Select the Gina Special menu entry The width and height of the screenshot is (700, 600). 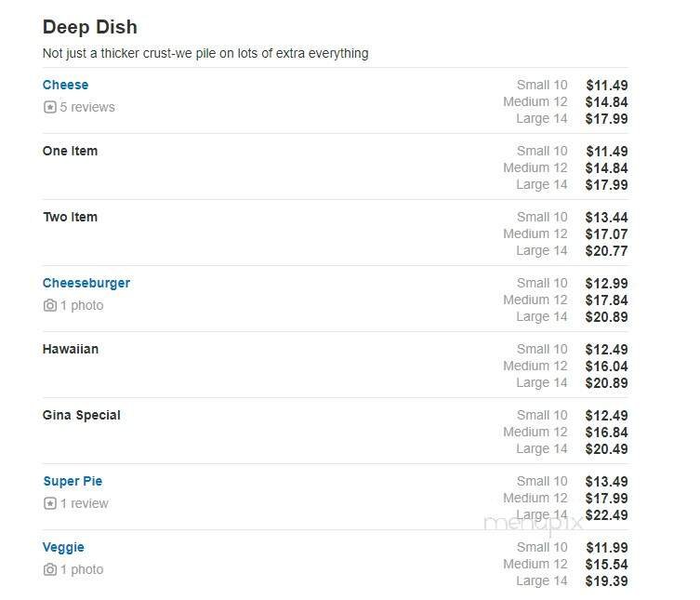tap(82, 415)
